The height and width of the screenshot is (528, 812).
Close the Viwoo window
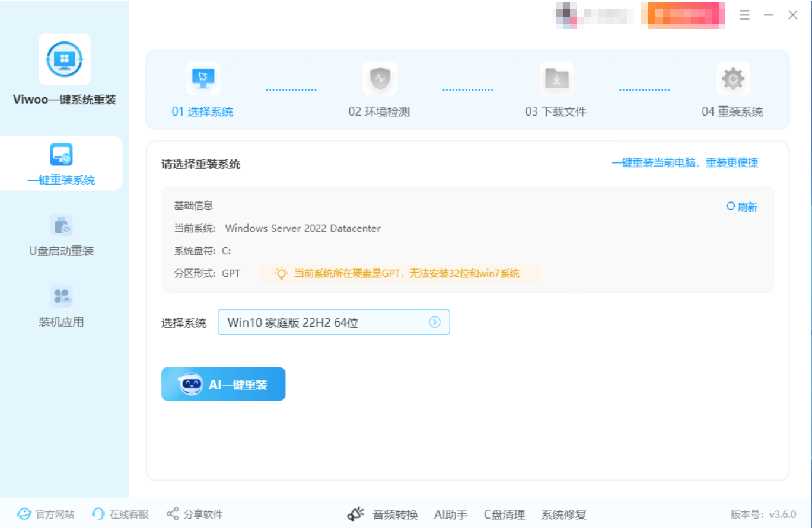(793, 15)
